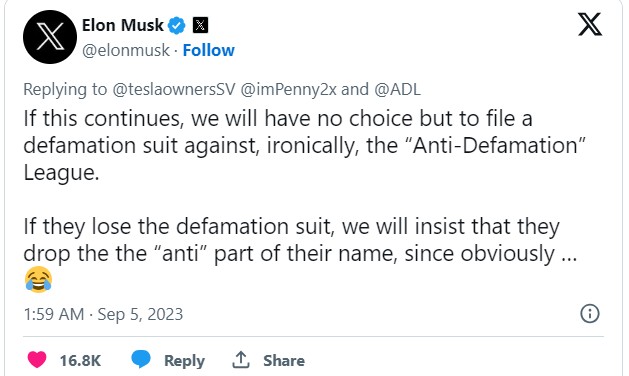Open the @ADL mention

[x=398, y=89]
